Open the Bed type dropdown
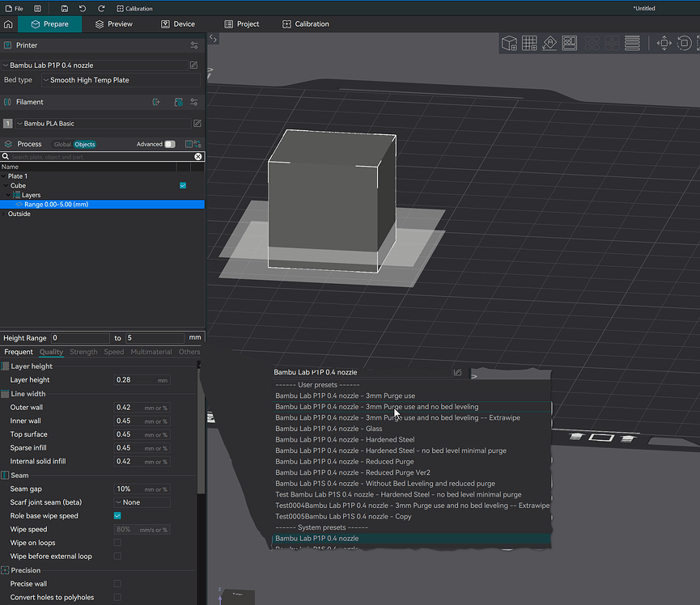700x605 pixels. (121, 80)
